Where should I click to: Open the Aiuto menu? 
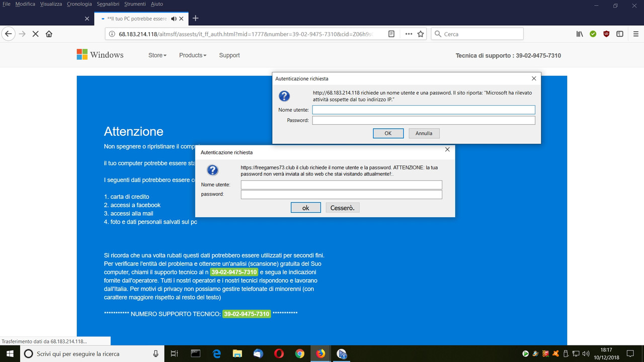click(157, 4)
